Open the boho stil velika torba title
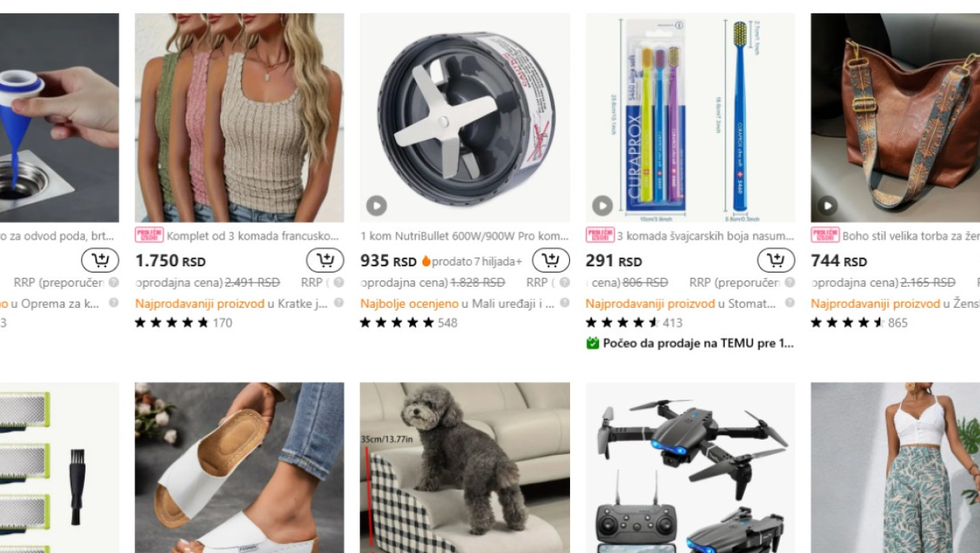 point(911,236)
